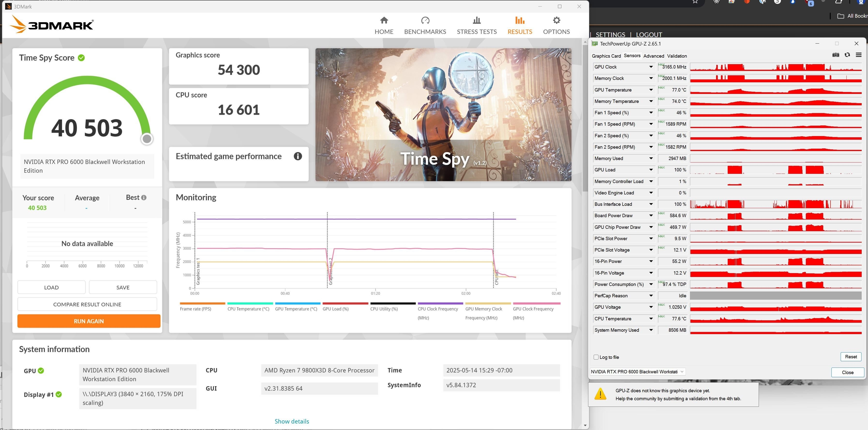Toggle the Frame rate (FPS) legend swatch
The height and width of the screenshot is (430, 868).
click(202, 304)
